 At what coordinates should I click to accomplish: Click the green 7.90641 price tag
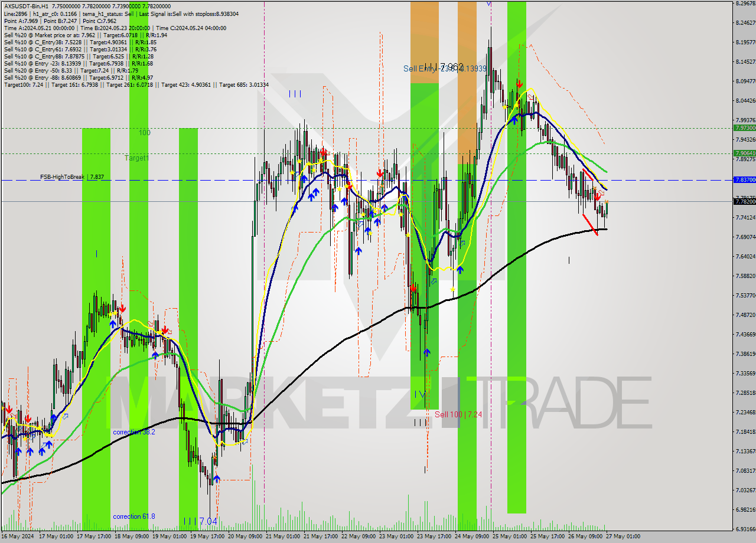click(x=744, y=153)
